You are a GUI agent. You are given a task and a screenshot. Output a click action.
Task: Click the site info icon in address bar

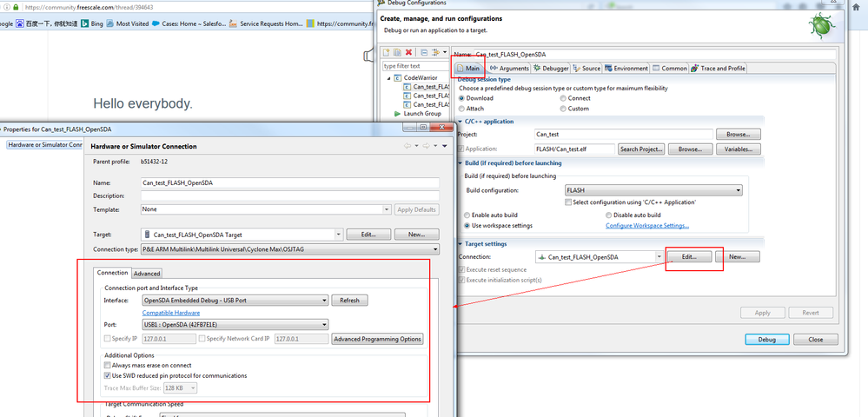[x=5, y=8]
